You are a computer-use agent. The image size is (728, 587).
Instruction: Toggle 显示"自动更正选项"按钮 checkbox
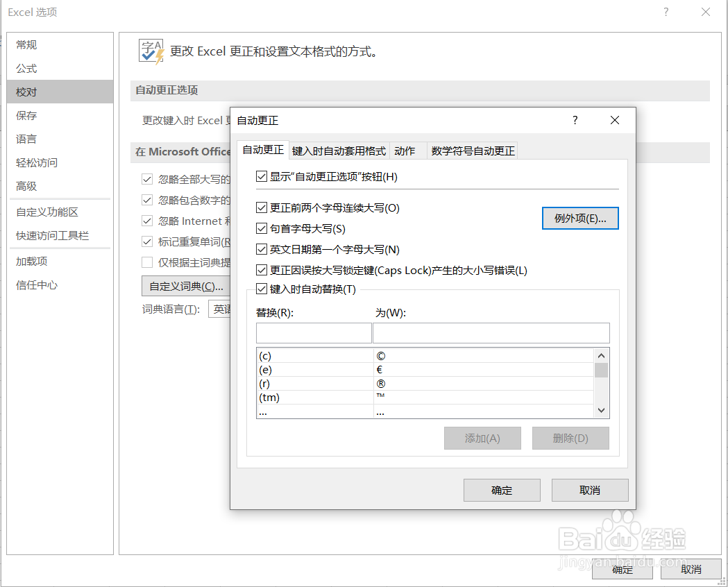[x=262, y=176]
